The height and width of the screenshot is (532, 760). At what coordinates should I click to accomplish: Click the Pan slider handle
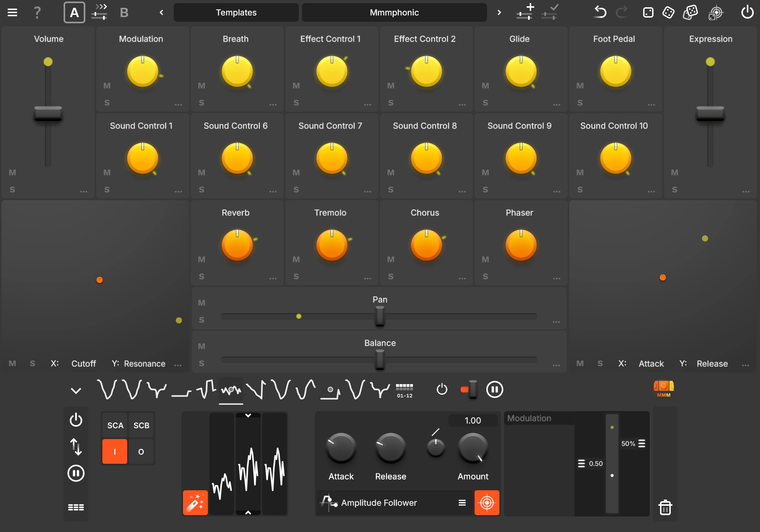[x=379, y=315]
